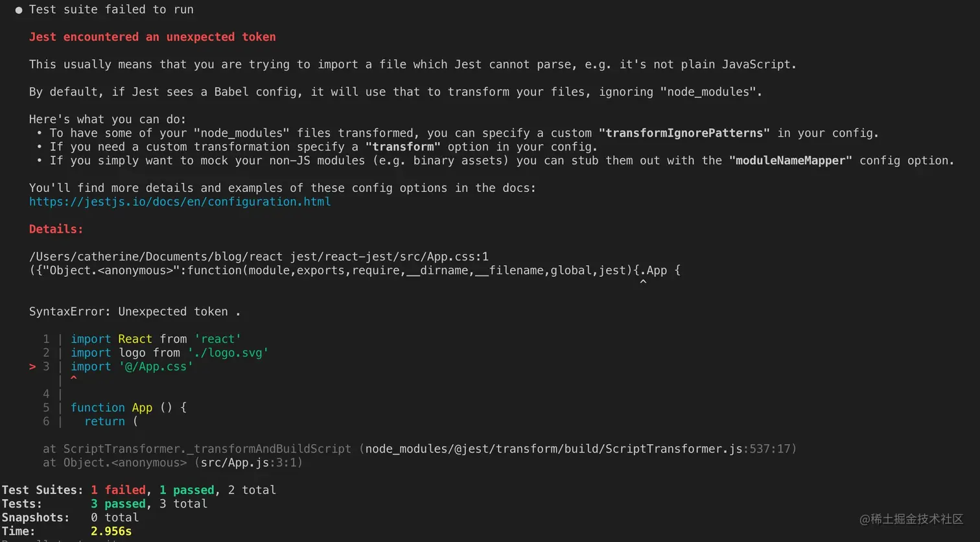Click 'Jest encountered an unexpected token' red text
This screenshot has width=980, height=542.
[x=152, y=37]
